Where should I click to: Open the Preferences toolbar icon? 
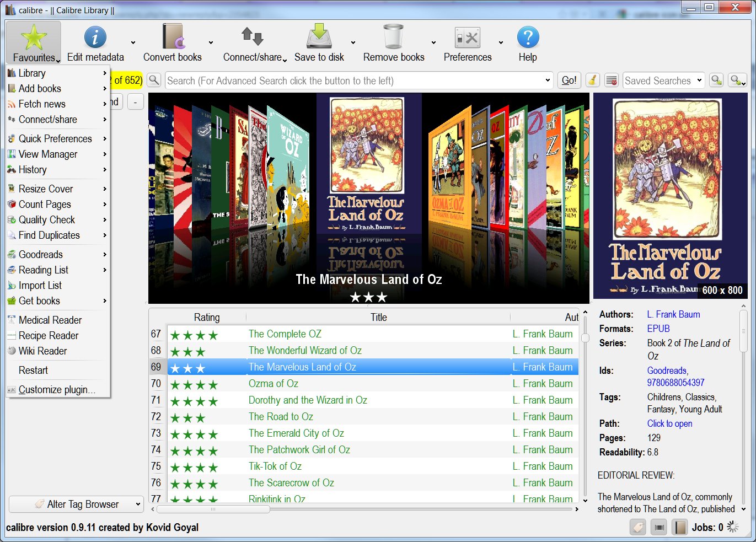click(467, 37)
